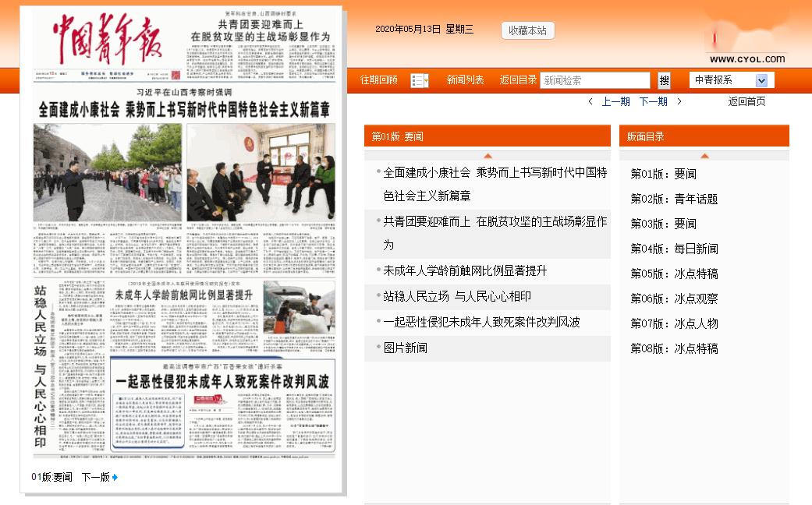Screen dimensions: 812x505
Task: Click the front page newspaper thumbnail
Action: tap(183, 234)
